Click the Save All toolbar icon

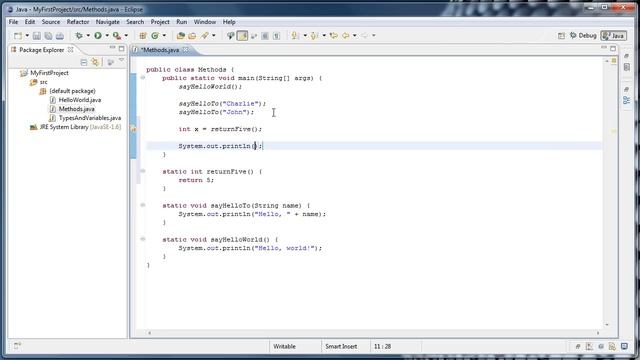48,36
